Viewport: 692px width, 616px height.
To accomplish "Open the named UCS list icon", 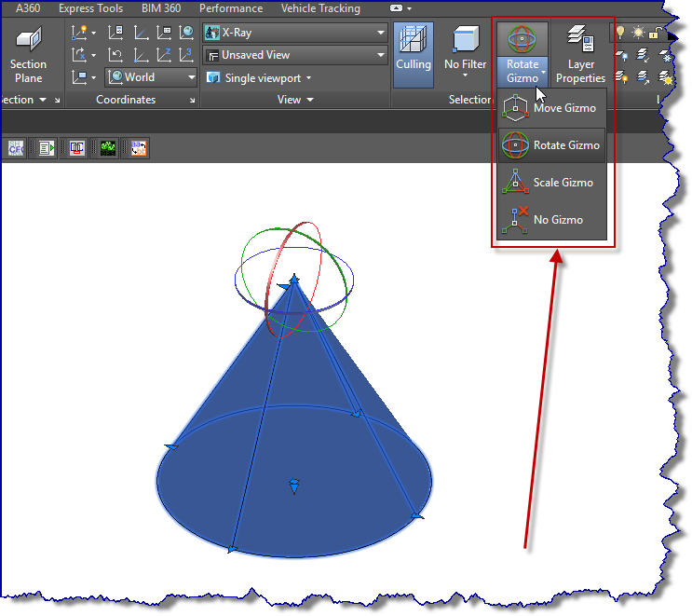I will 164,33.
